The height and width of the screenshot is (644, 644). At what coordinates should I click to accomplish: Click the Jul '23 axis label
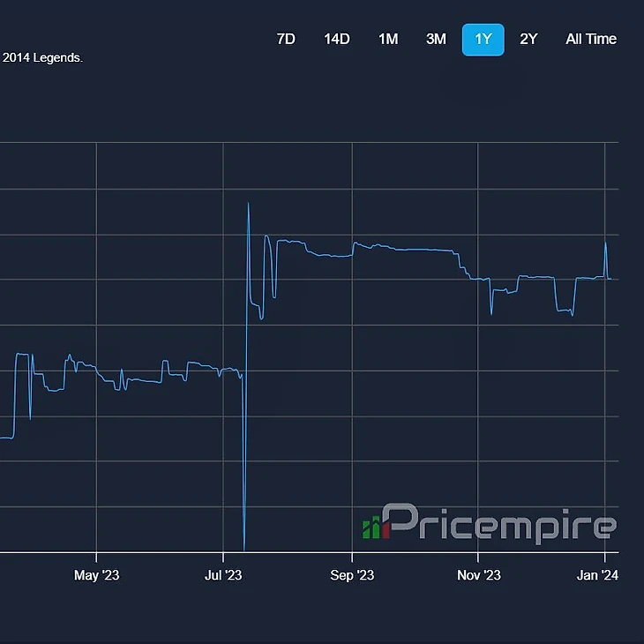click(x=223, y=575)
